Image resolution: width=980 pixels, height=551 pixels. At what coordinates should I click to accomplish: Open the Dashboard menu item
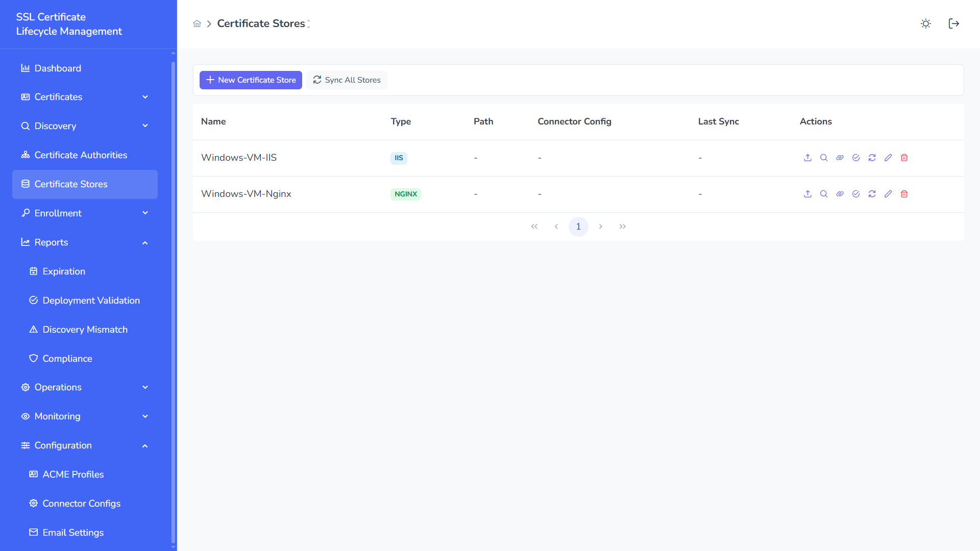click(58, 68)
